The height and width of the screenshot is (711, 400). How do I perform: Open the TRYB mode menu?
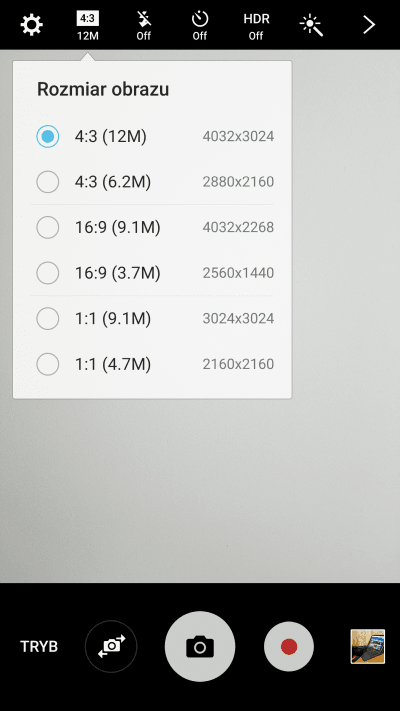coord(39,647)
